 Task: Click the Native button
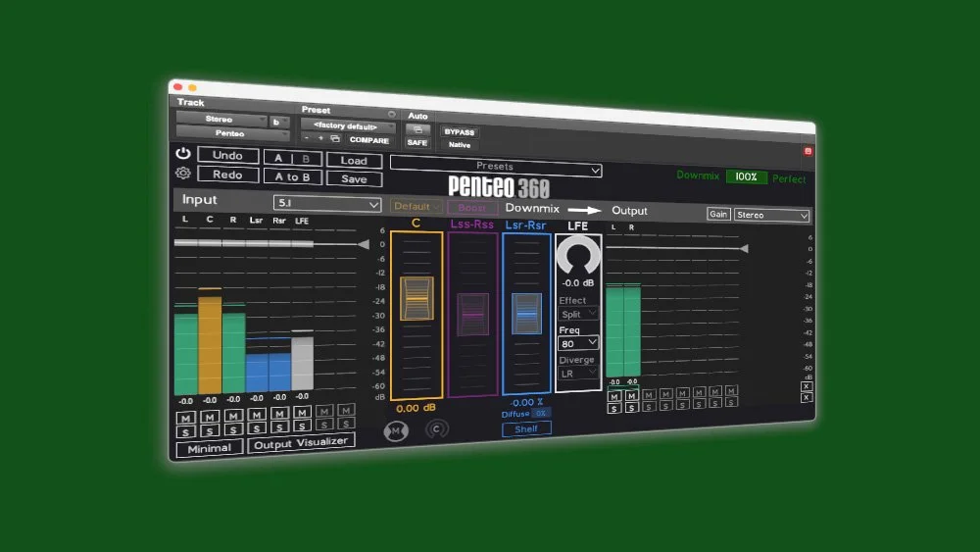tap(460, 144)
